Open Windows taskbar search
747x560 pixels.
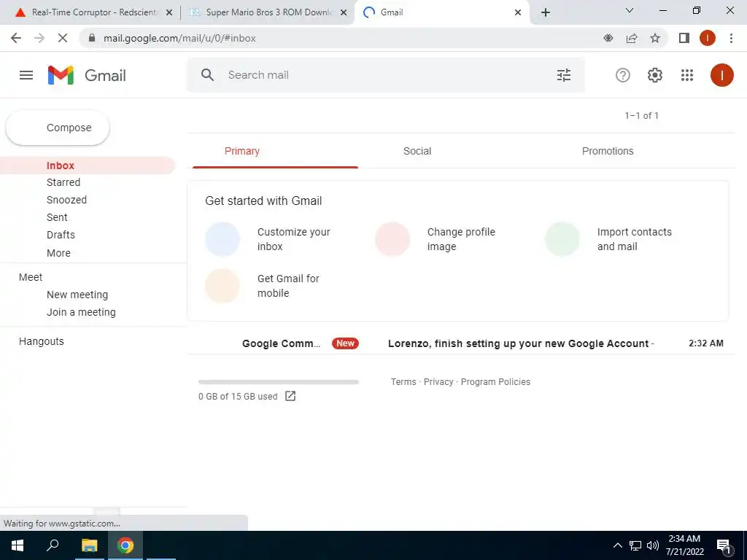click(53, 545)
